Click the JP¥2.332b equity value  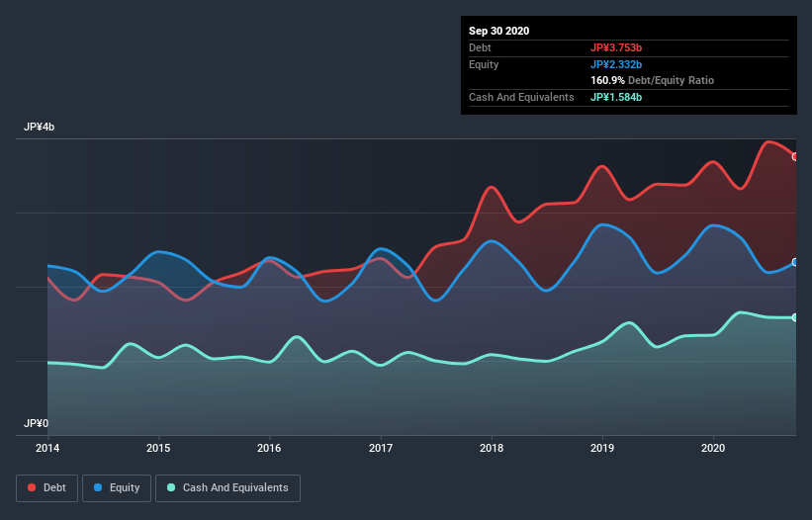point(616,64)
